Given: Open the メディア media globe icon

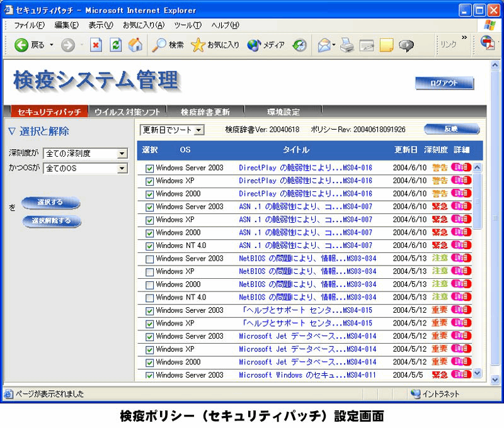Looking at the screenshot, I should click(x=254, y=45).
